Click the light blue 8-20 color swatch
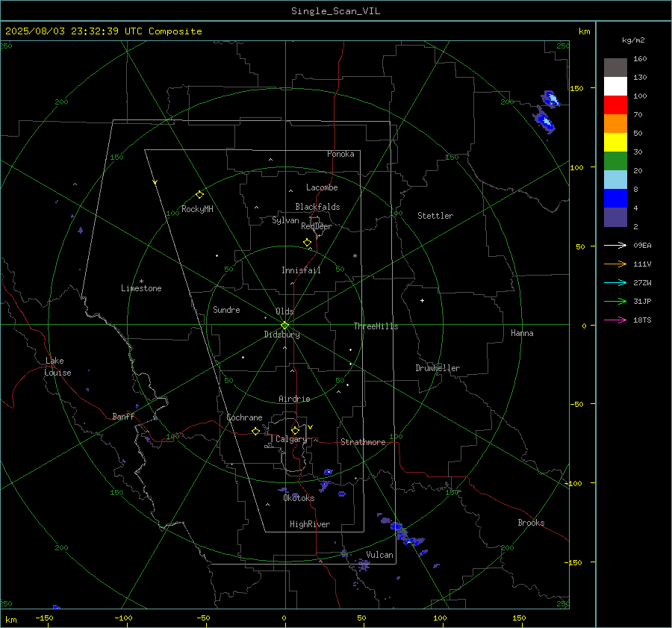The width and height of the screenshot is (672, 628). coord(615,180)
